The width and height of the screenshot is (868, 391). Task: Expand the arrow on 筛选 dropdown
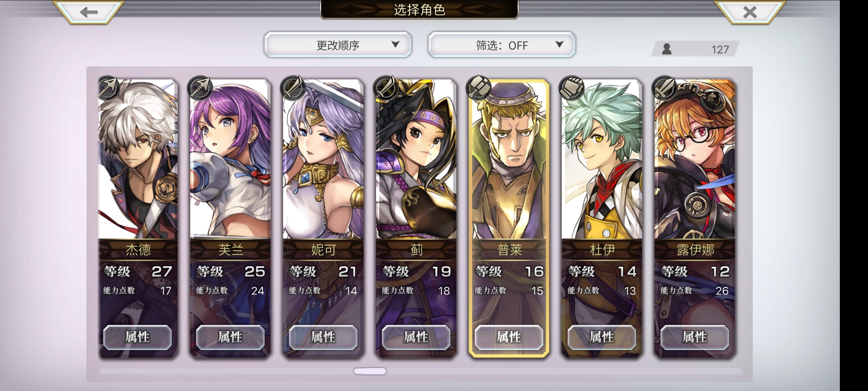559,44
